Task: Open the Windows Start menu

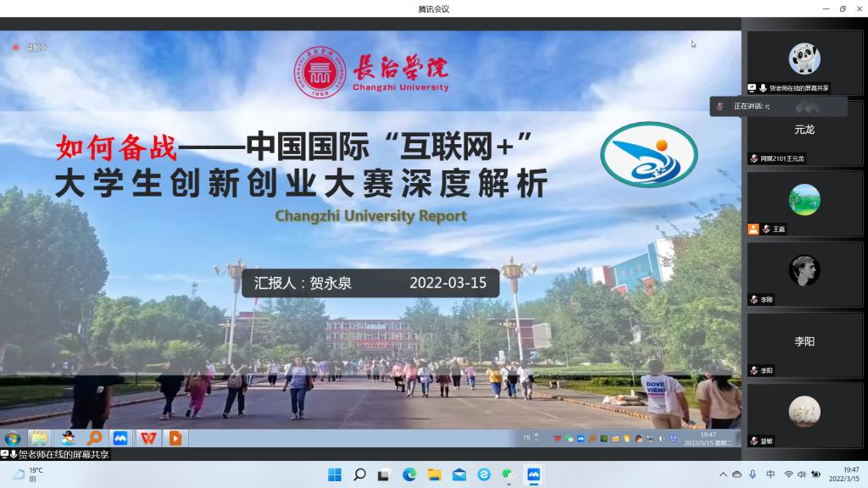Action: coord(335,474)
